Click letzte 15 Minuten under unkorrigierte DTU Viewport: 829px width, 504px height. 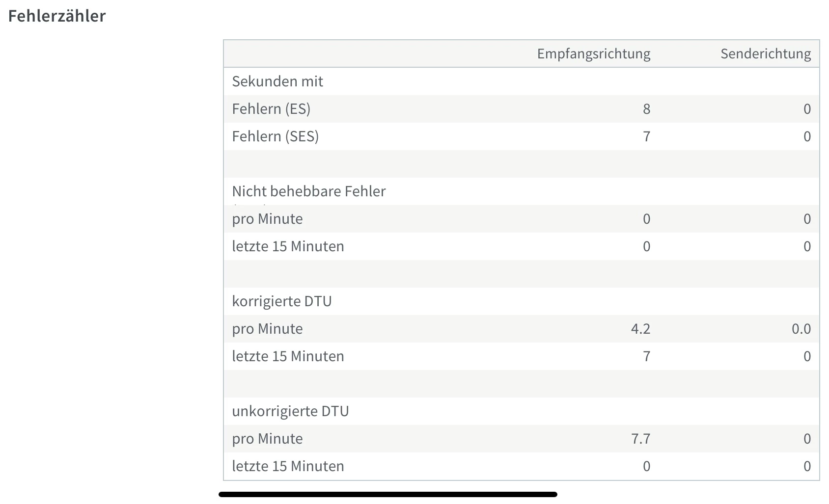[x=288, y=466]
